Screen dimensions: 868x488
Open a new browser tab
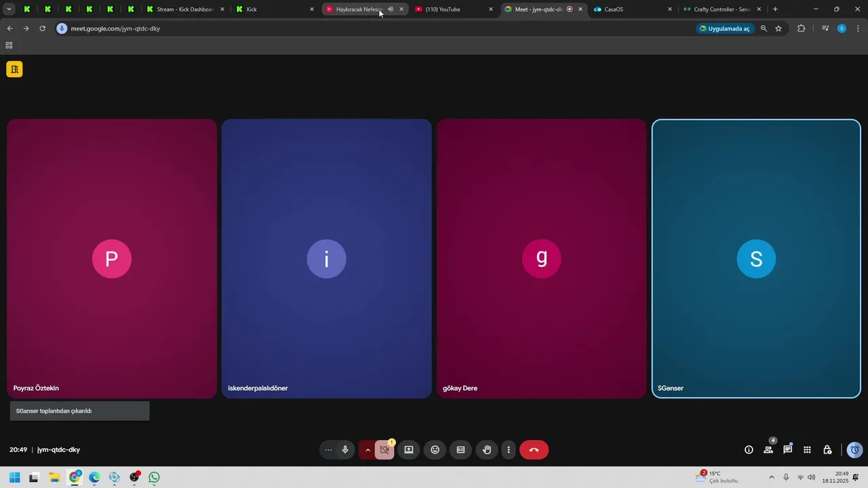tap(775, 9)
